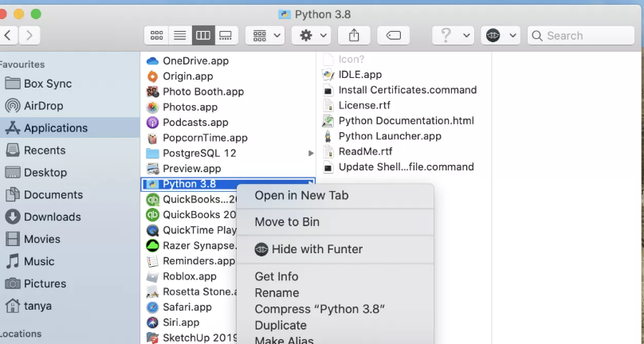Open the question mark toolbar dropdown
Viewport: 644px width, 344px height.
click(453, 36)
